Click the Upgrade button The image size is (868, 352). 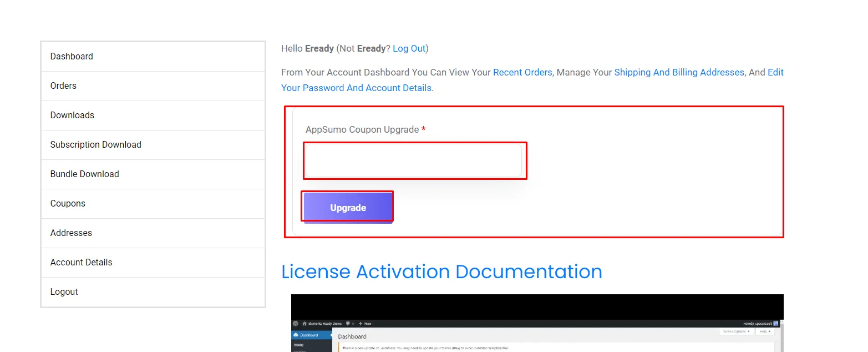[x=348, y=208]
